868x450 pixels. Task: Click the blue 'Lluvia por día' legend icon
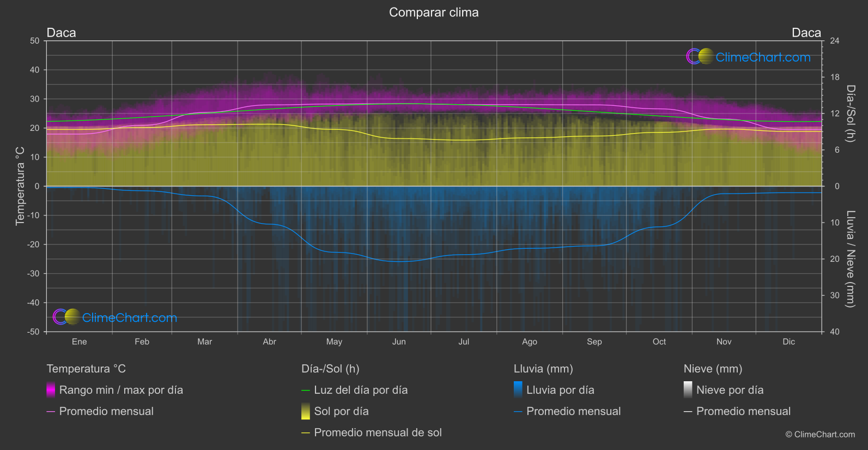click(x=518, y=390)
